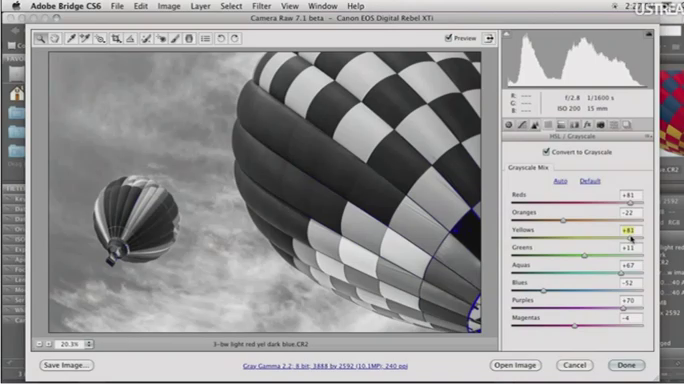Click the Save Image... button
The height and width of the screenshot is (384, 684).
point(66,365)
